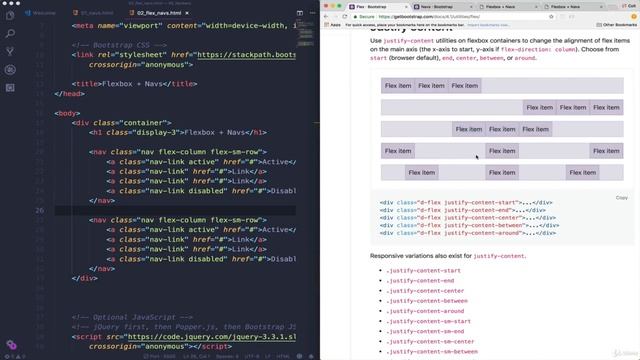The height and width of the screenshot is (360, 640).
Task: Click .justify-content-around in the list
Action: 424,311
